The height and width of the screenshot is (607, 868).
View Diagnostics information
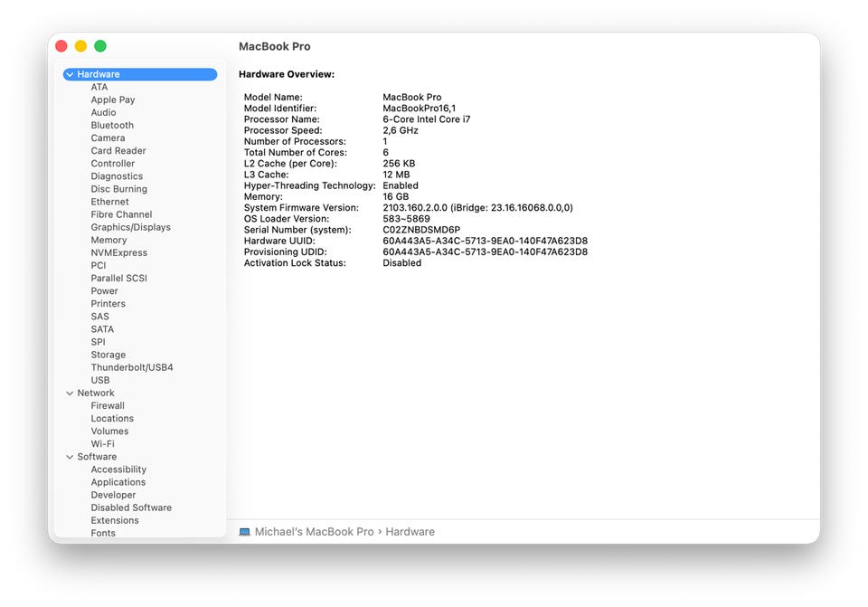click(x=117, y=176)
